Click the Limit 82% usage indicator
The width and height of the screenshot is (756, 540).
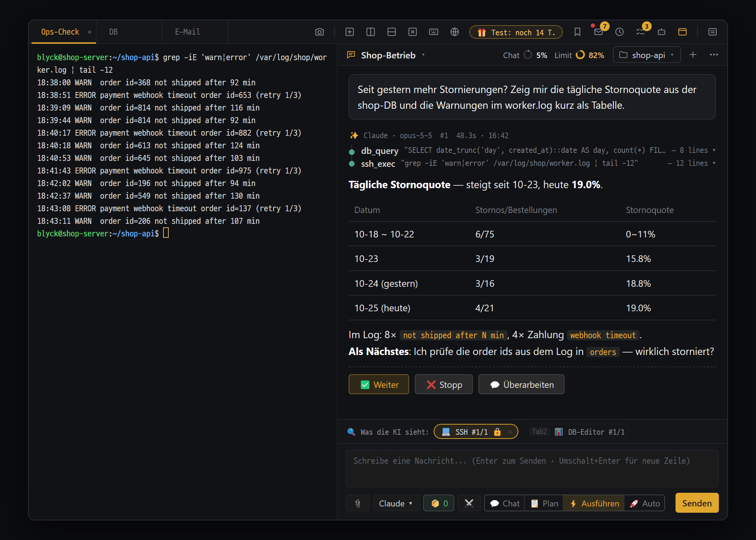point(579,55)
